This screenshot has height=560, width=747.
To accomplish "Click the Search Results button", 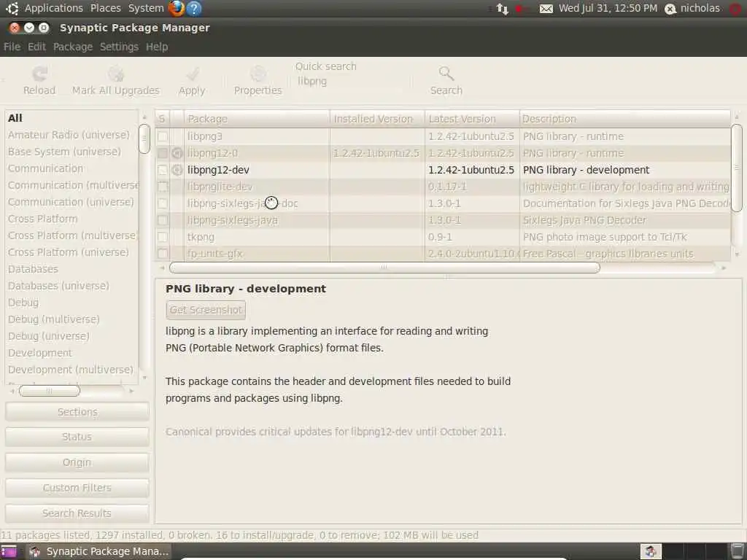I will pos(77,513).
